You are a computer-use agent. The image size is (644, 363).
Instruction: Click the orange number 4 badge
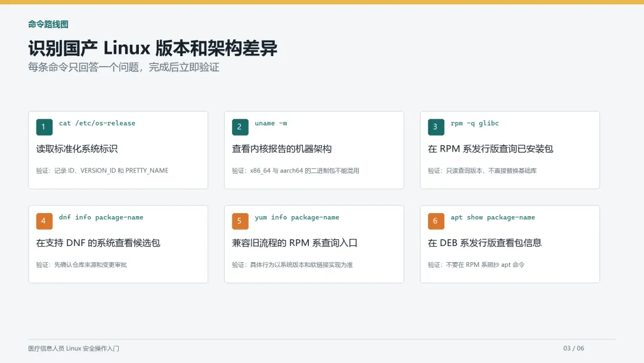coord(44,221)
